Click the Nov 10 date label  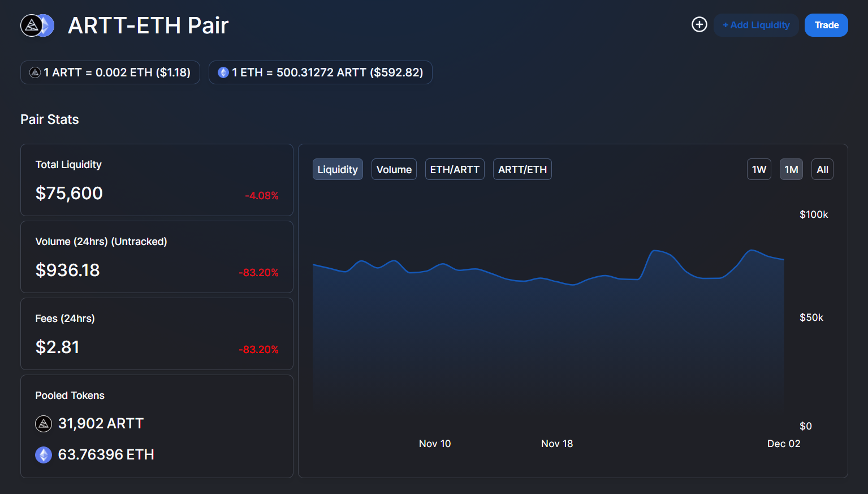[x=435, y=444]
